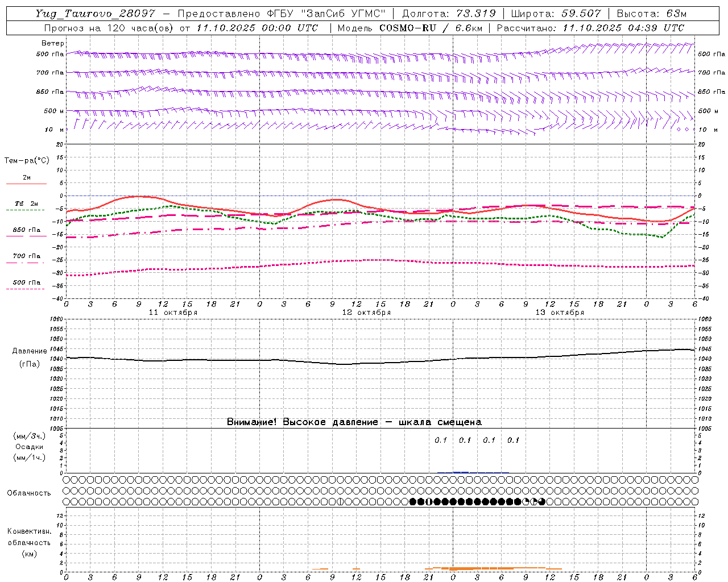This screenshot has height=582, width=728.
Task: Click the 'Конвективн.' convective cloud label
Action: click(29, 531)
